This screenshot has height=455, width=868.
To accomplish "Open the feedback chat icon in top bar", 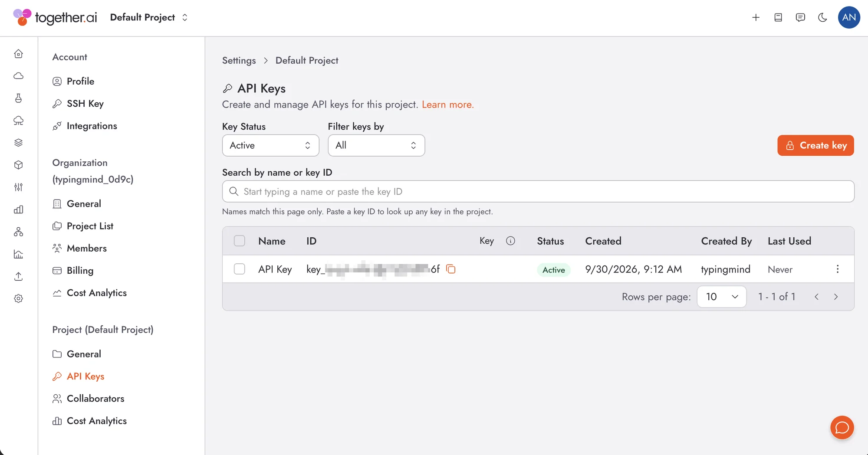I will point(800,17).
